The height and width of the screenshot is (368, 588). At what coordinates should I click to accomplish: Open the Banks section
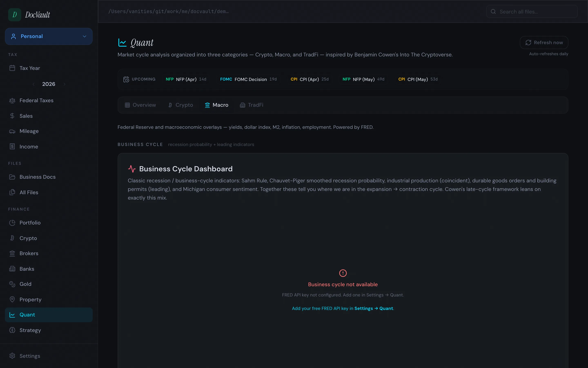(x=49, y=269)
